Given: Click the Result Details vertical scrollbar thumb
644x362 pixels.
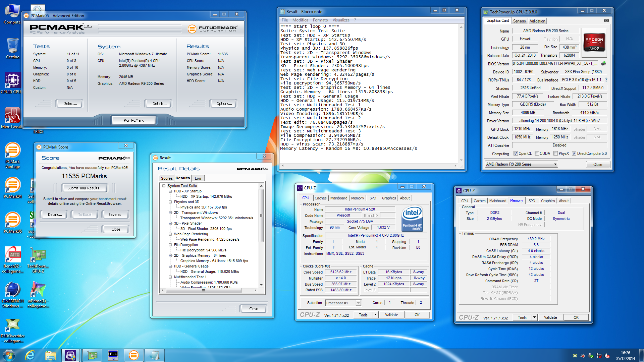Looking at the screenshot, I should coord(261,215).
